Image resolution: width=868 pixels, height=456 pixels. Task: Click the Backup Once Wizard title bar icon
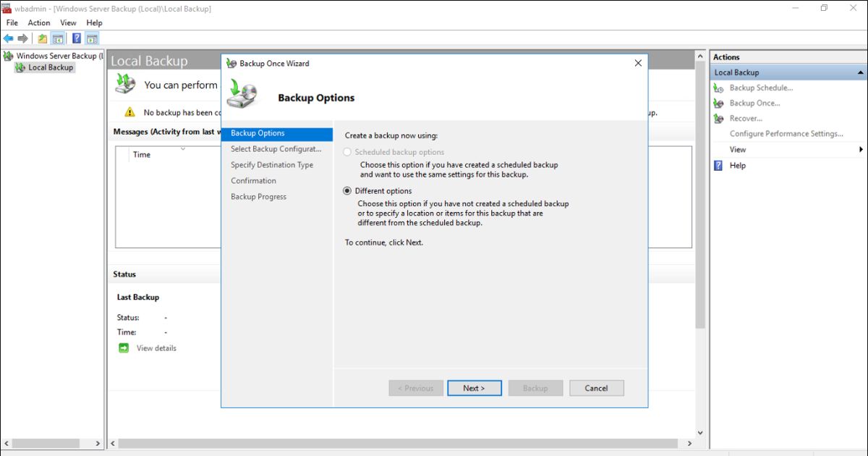tap(231, 63)
